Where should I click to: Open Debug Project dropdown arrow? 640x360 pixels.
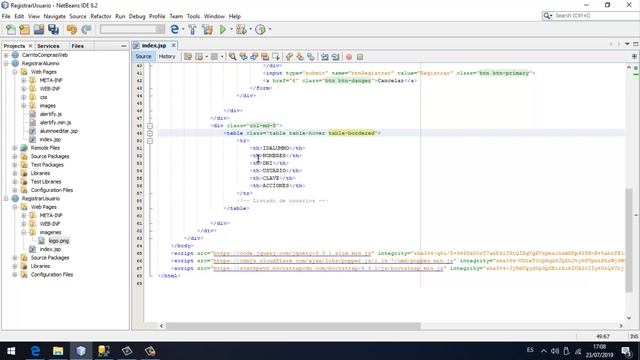click(x=251, y=29)
